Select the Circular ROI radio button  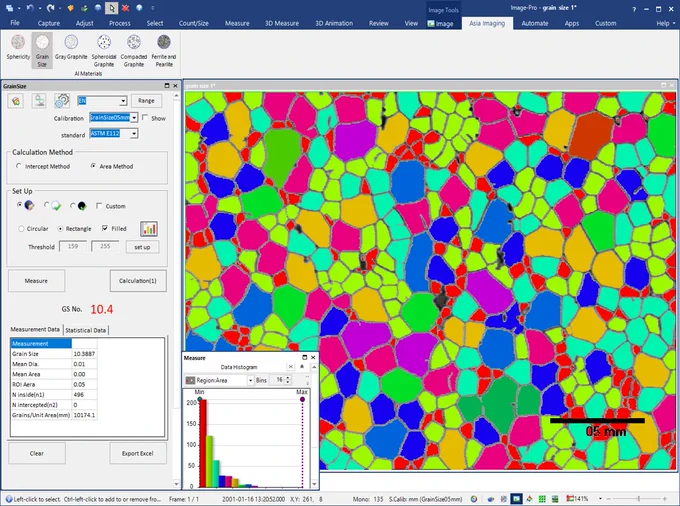click(x=21, y=229)
